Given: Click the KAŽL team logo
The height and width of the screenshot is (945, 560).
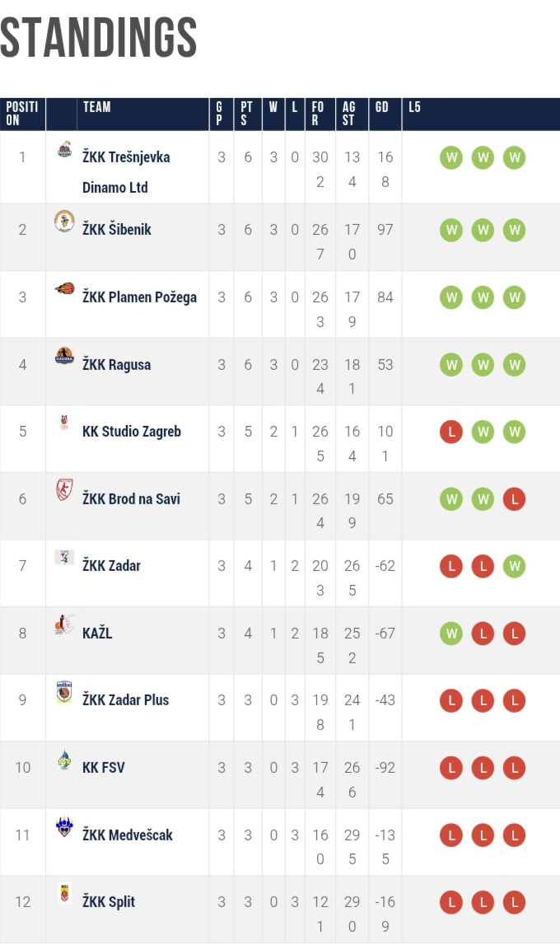Looking at the screenshot, I should point(64,625).
